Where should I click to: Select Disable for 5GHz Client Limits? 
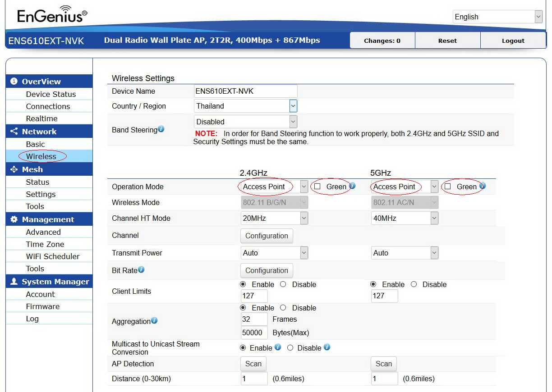414,284
